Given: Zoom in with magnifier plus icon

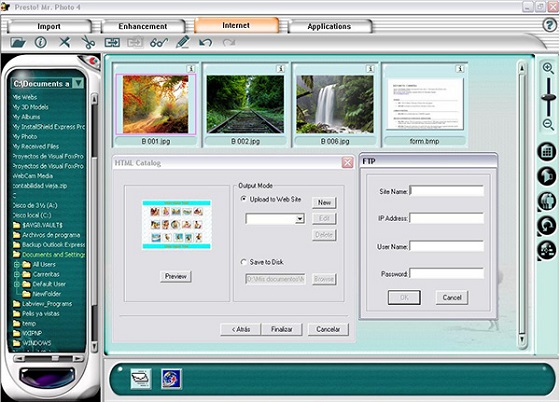Looking at the screenshot, I should pos(548,69).
